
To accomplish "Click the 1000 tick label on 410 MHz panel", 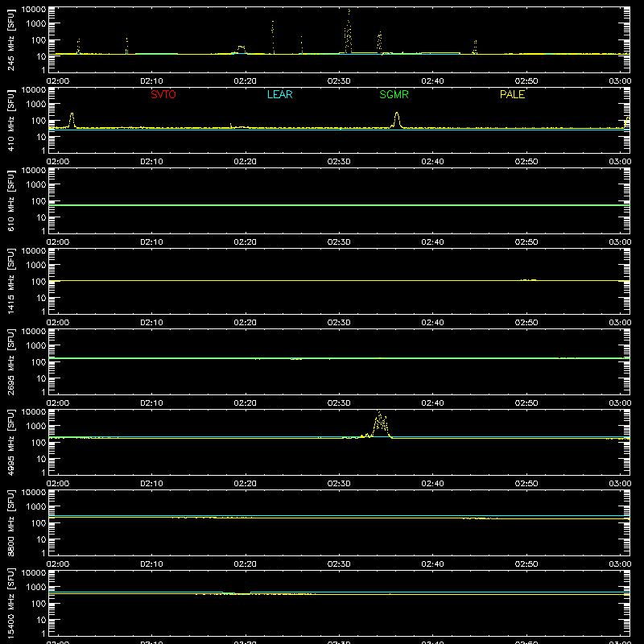I will pos(36,105).
